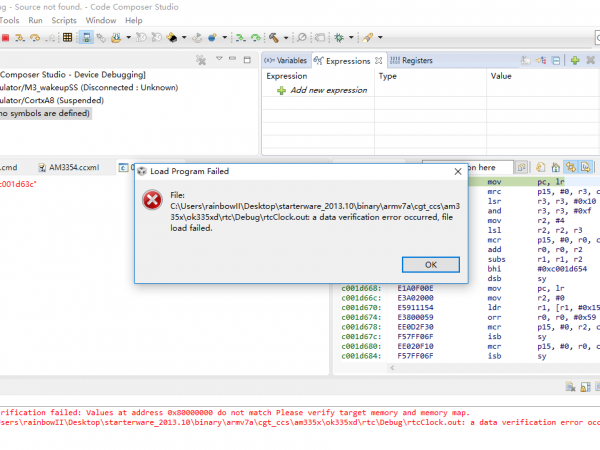Click Add new expression entry
This screenshot has width=600, height=450.
(x=327, y=91)
